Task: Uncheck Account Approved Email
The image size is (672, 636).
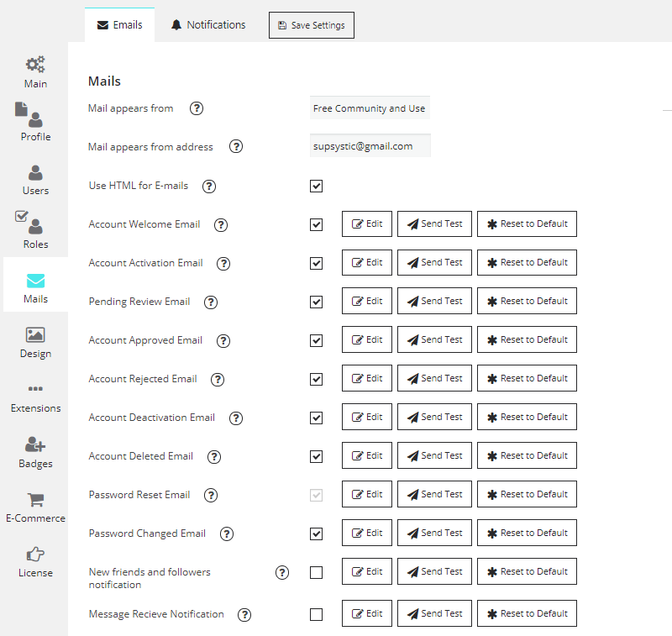Action: tap(317, 341)
